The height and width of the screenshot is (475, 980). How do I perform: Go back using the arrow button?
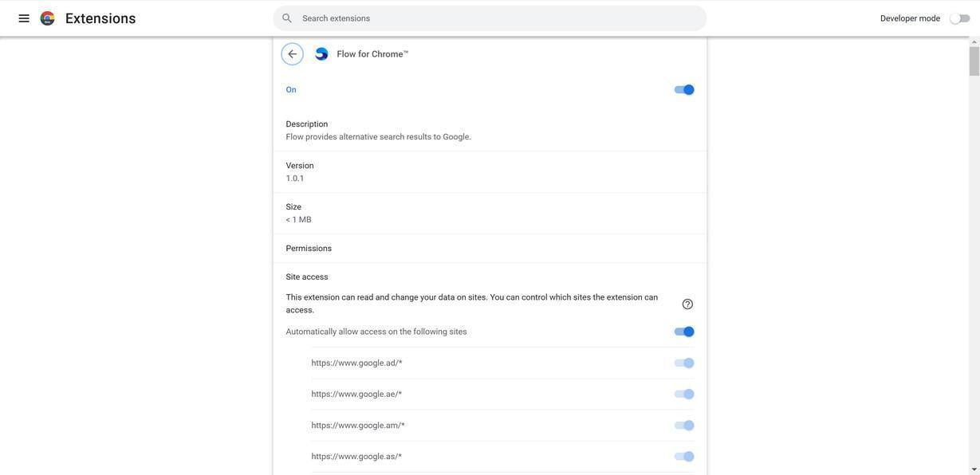click(292, 54)
